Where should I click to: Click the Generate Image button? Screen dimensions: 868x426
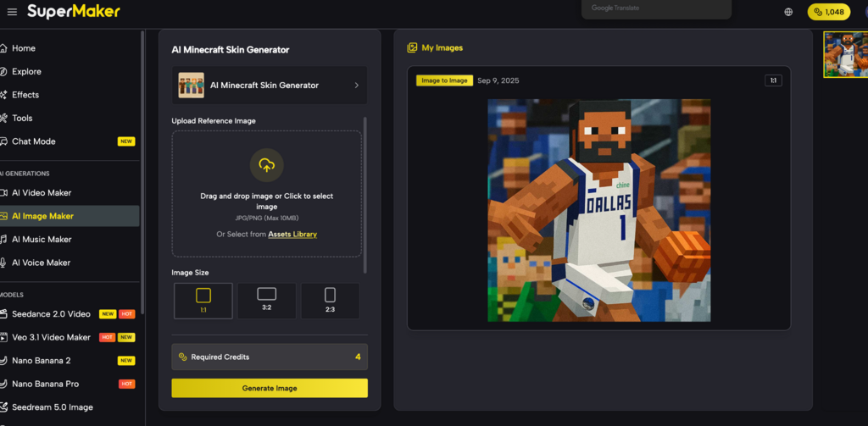click(269, 388)
